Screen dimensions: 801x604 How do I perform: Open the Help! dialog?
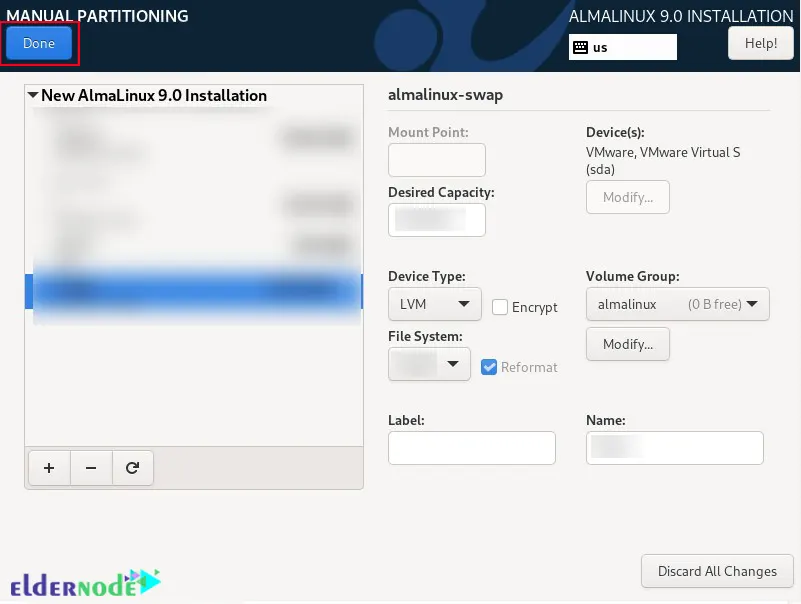pyautogui.click(x=761, y=43)
